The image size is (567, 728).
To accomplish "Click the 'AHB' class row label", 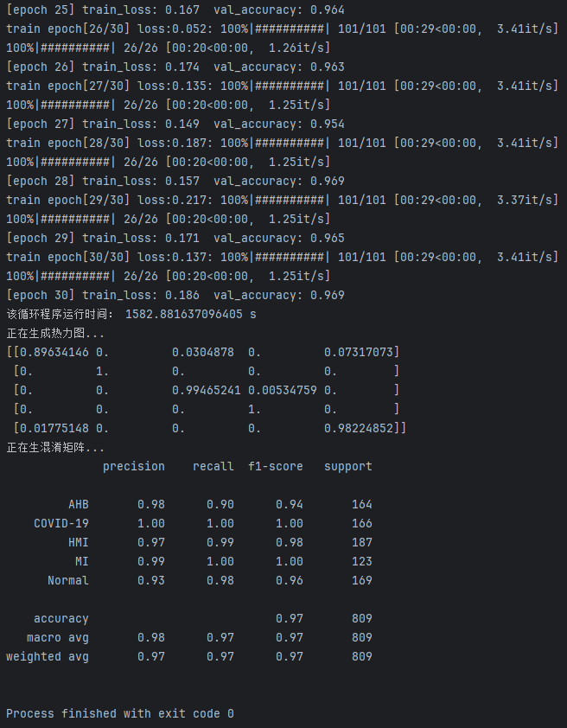I will click(x=78, y=504).
